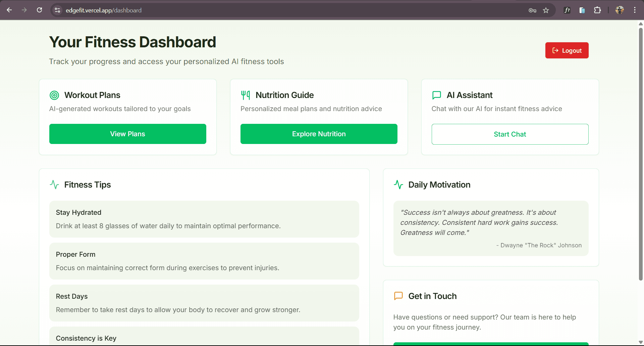
Task: Open the Chrome profile avatar
Action: (620, 10)
